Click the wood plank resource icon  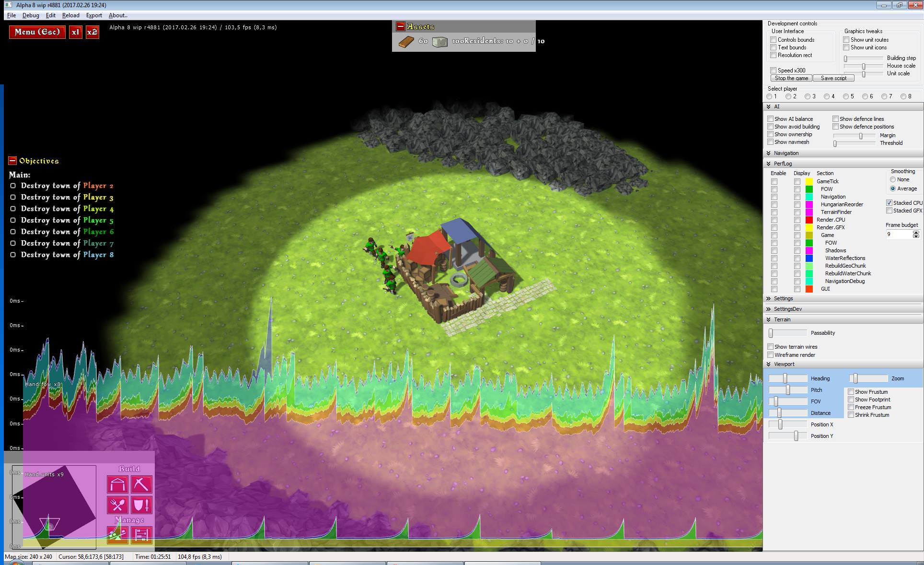[x=406, y=42]
